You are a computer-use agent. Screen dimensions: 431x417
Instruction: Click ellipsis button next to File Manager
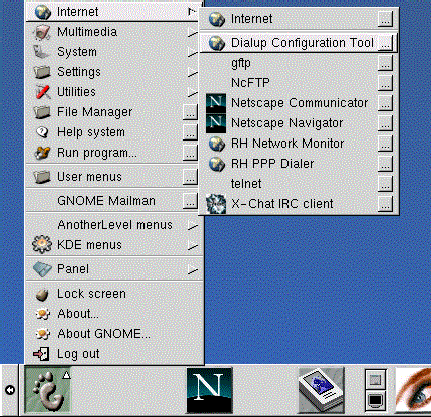pyautogui.click(x=190, y=113)
